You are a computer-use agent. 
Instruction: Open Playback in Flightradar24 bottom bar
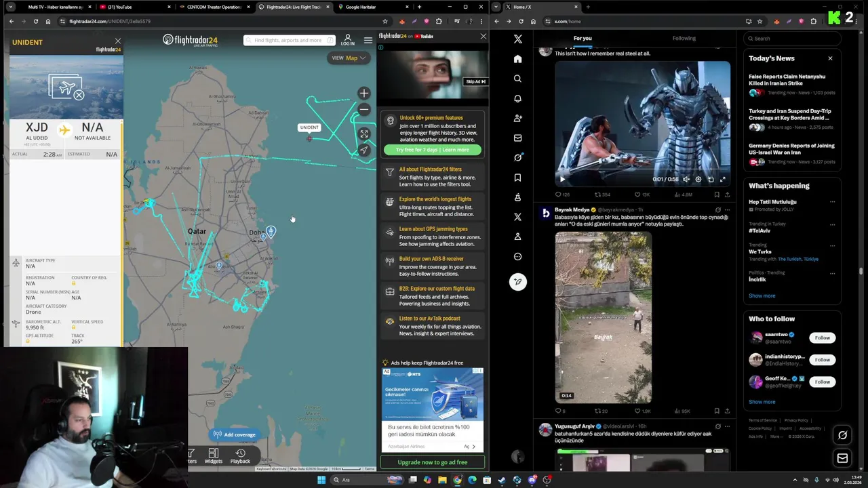point(240,456)
